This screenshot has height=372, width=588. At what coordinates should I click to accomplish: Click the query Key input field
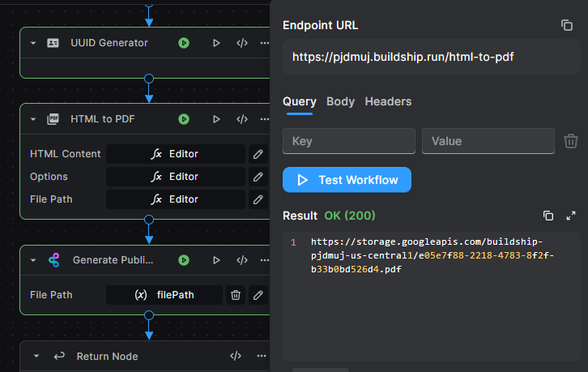coord(349,141)
